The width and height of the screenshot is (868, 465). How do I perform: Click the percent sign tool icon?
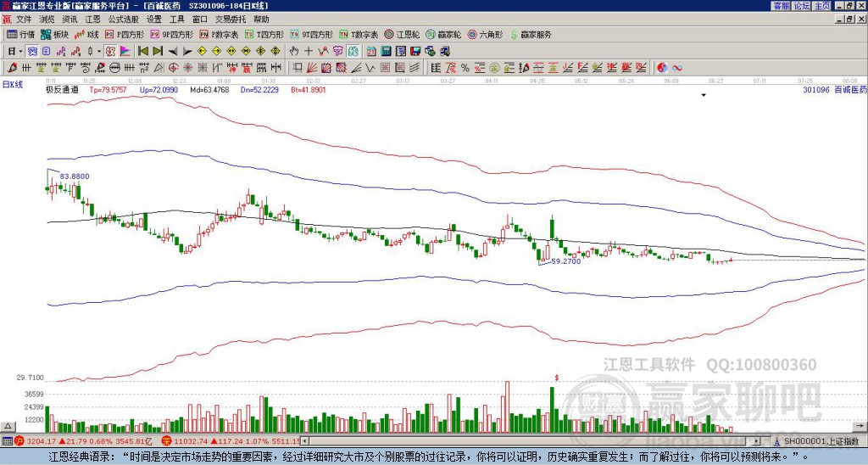(x=465, y=68)
